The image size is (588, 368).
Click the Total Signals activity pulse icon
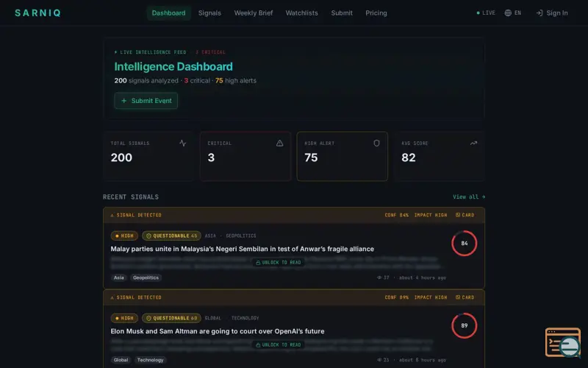tap(182, 143)
